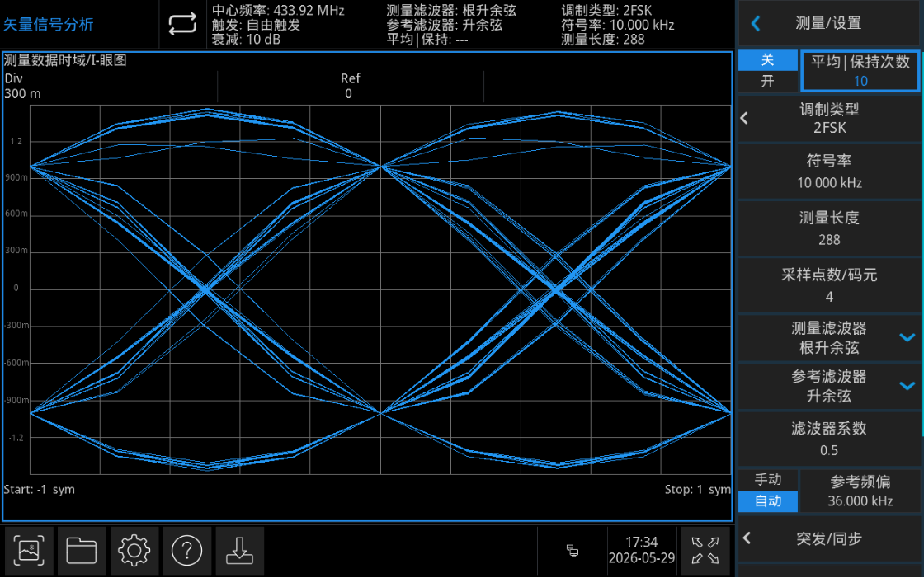The width and height of the screenshot is (924, 578).
Task: Open the 突发/同步 submenu
Action: click(x=828, y=538)
